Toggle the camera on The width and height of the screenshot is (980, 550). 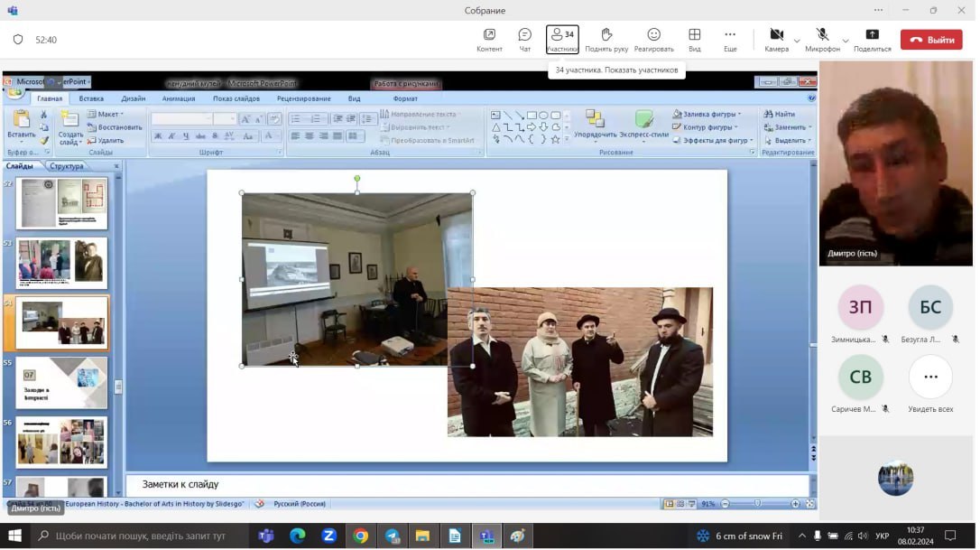[x=776, y=36]
